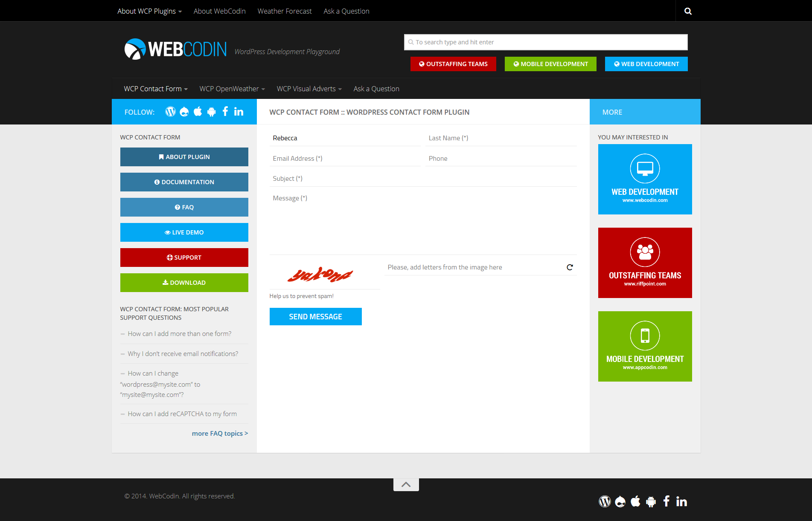Viewport: 812px width, 521px height.
Task: Open the search icon in the top black bar
Action: tap(688, 11)
